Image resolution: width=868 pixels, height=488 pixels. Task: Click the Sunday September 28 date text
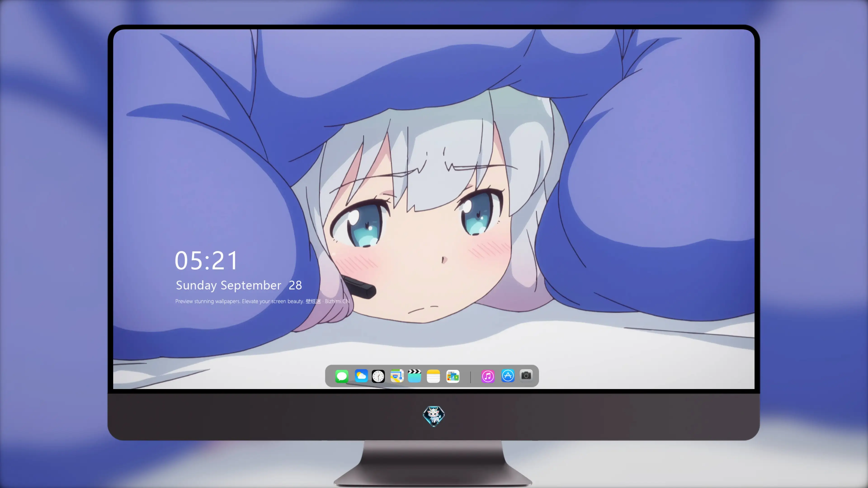239,285
